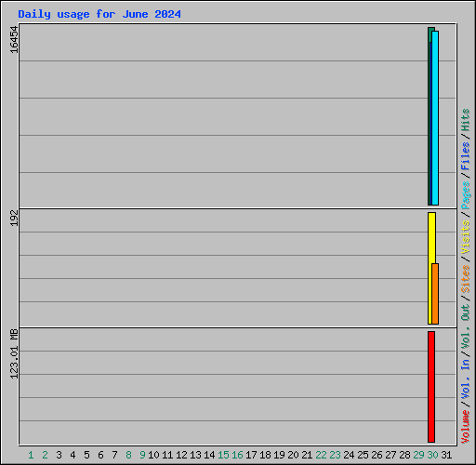Click the green Hits legend text
Screen dimensions: 476x465
(466, 120)
